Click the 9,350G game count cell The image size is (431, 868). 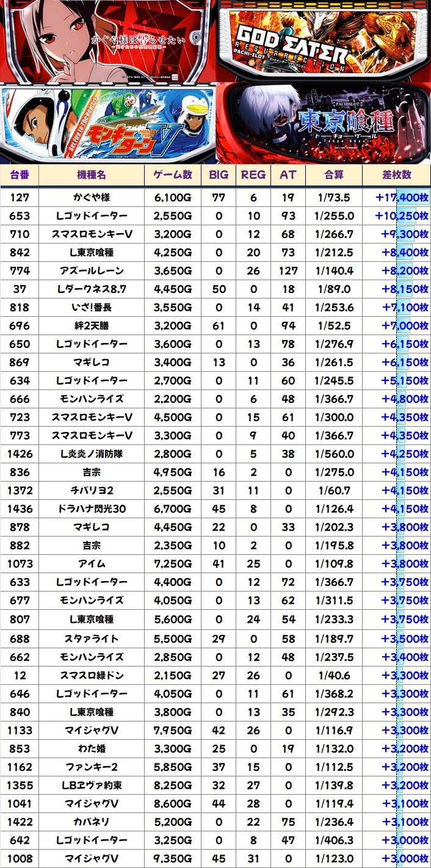point(173,858)
